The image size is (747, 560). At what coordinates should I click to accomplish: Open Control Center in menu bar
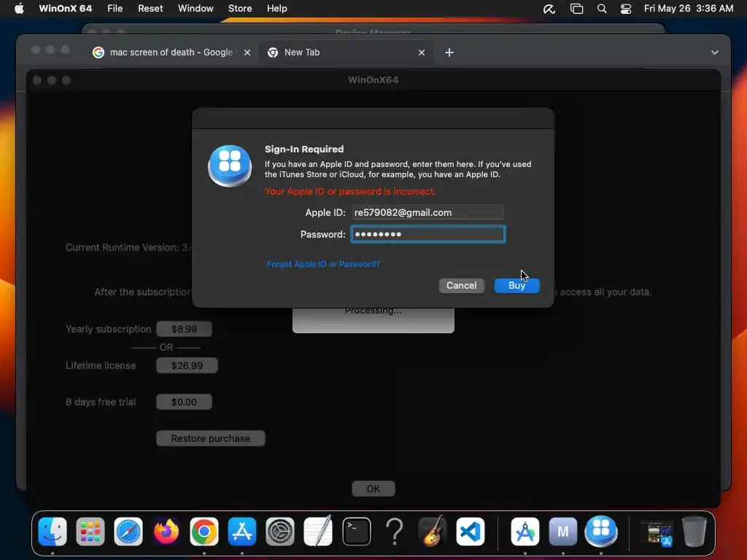point(625,9)
